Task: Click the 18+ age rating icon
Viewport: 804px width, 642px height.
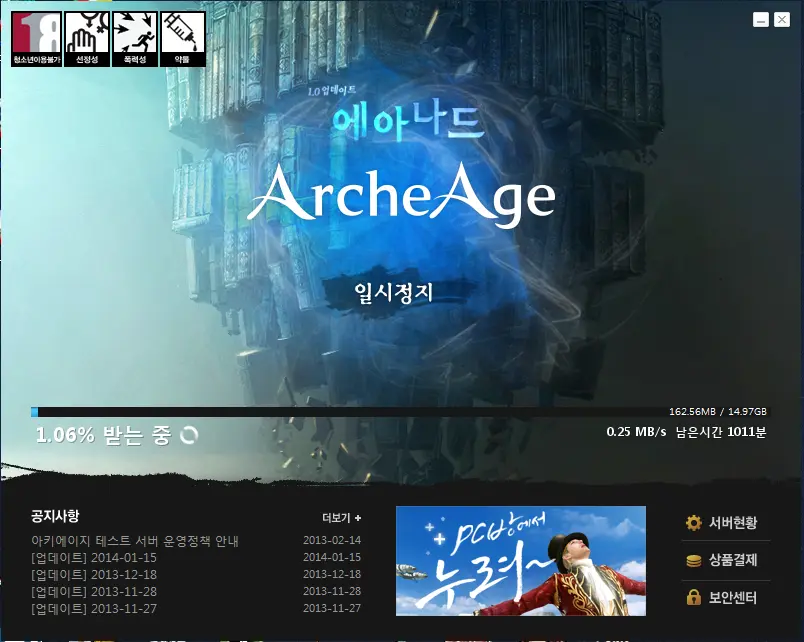Action: 36,39
